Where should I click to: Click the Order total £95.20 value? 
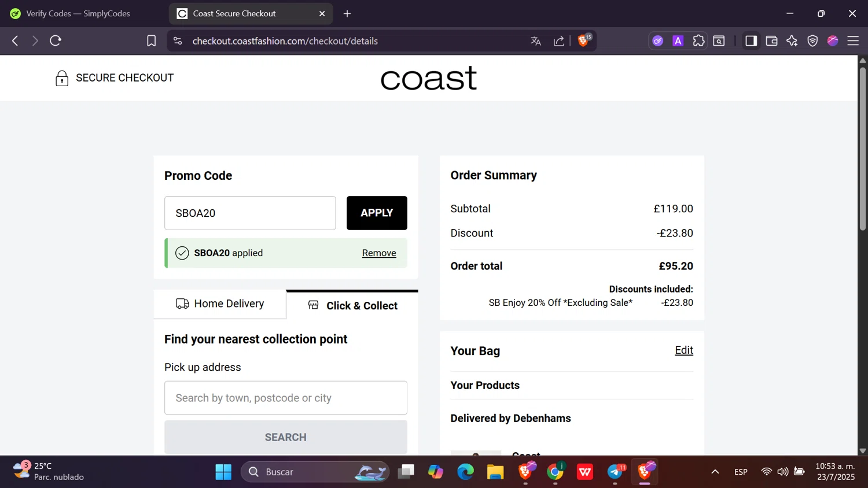[x=676, y=266]
